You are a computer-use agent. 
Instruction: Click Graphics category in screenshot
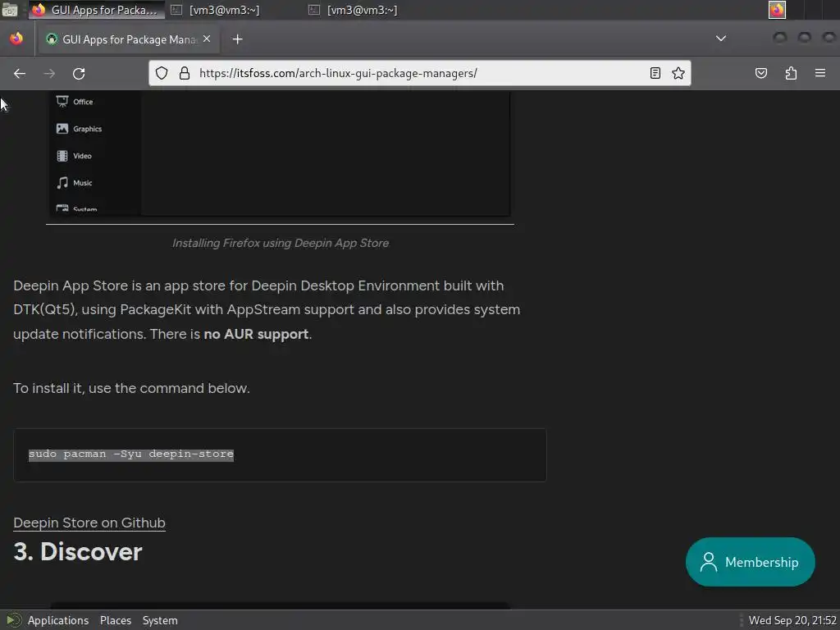[x=79, y=129]
